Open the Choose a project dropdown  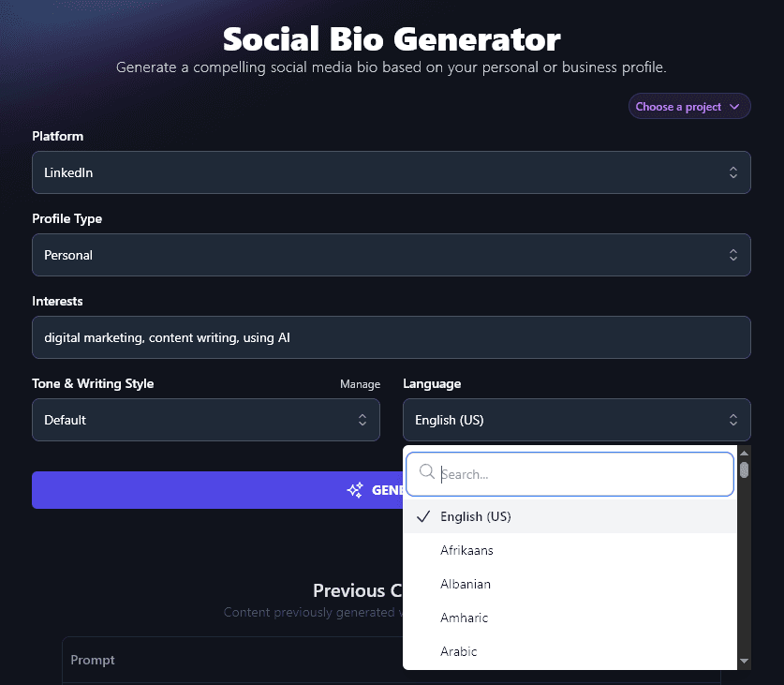click(689, 106)
